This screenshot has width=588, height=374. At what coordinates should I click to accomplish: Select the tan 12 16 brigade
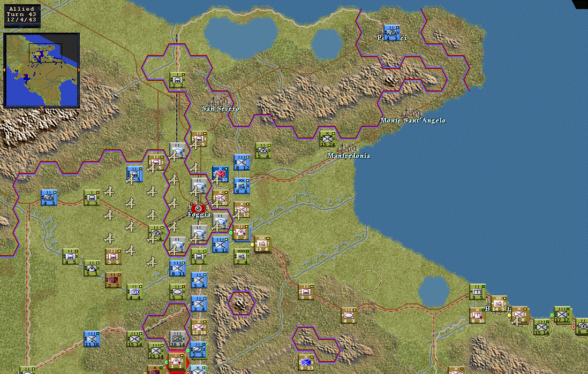tap(199, 327)
